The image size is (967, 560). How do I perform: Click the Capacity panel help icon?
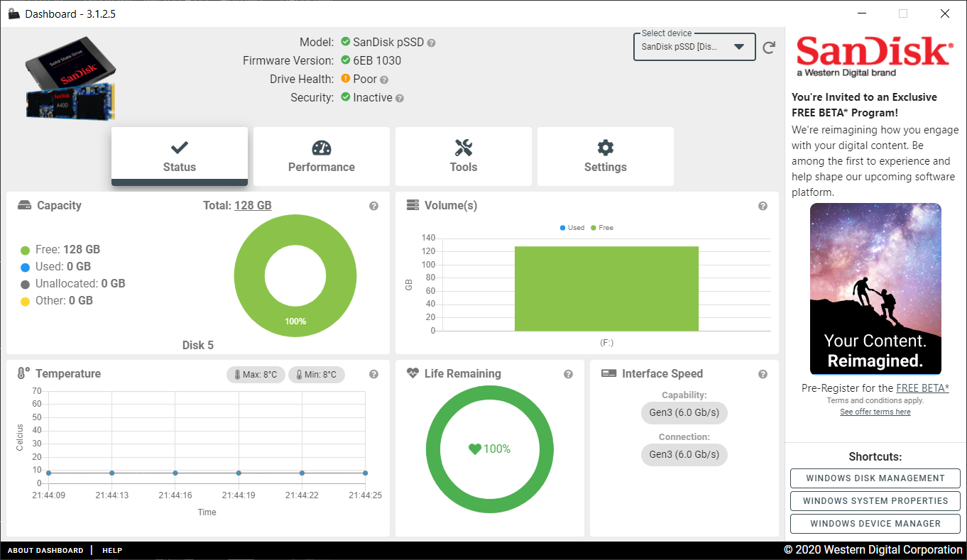tap(373, 206)
